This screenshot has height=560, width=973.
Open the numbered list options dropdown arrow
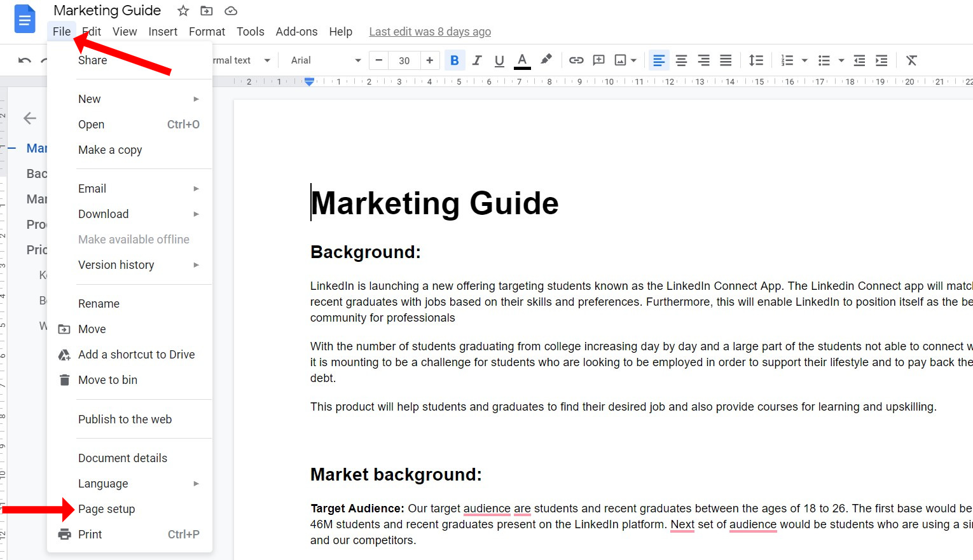(804, 60)
